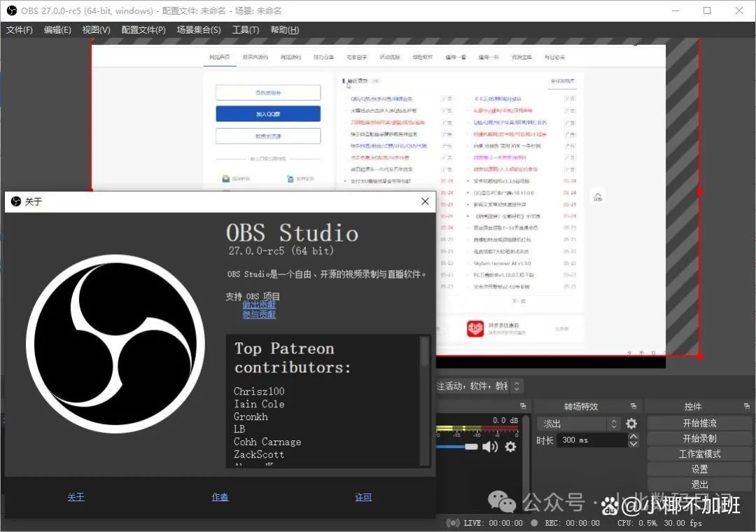Click the audio mixer vertical scrollbar
756x532 pixels.
point(526,457)
